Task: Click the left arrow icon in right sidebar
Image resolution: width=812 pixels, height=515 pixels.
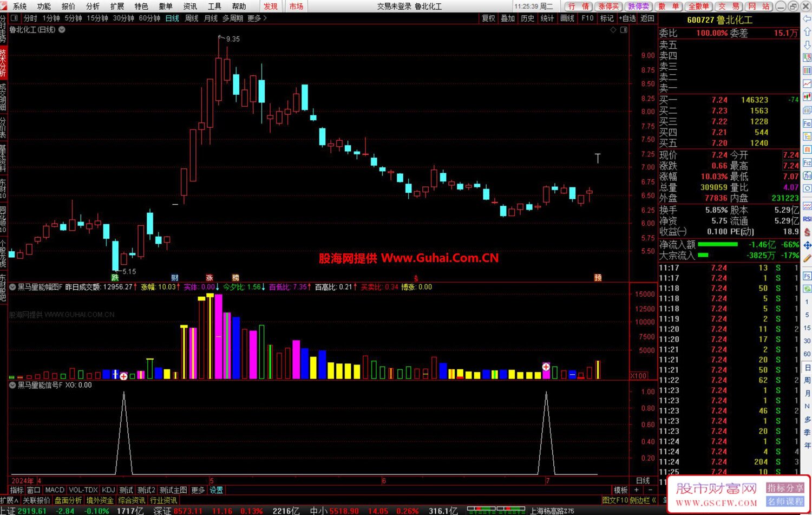Action: point(807,19)
